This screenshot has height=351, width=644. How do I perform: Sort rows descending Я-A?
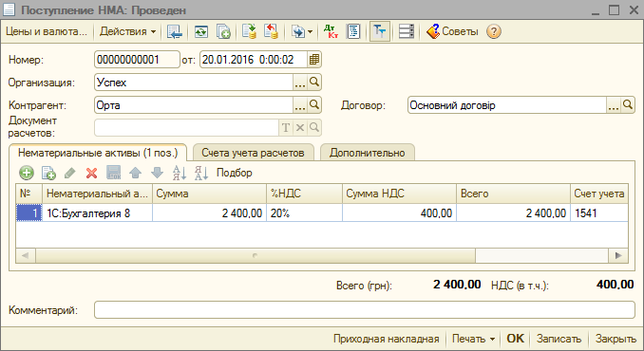pos(201,173)
